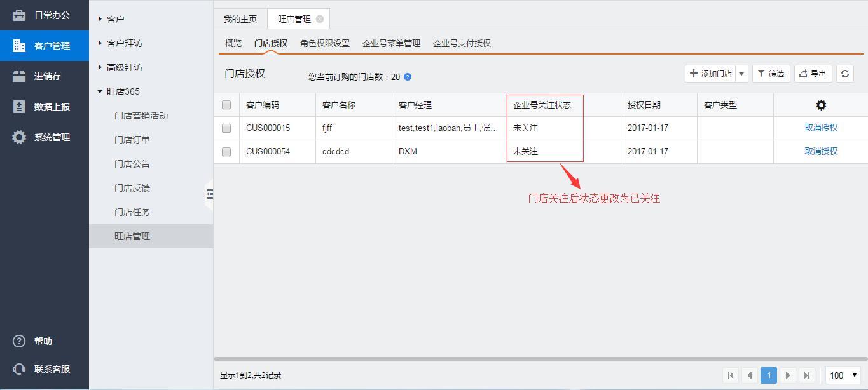Jump to the last page icon
This screenshot has width=868, height=390.
pos(806,375)
